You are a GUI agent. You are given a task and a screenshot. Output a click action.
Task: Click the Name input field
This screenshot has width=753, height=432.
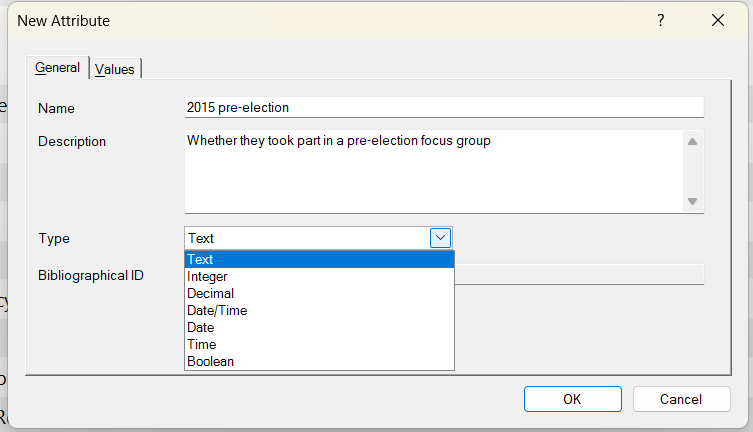[x=444, y=107]
